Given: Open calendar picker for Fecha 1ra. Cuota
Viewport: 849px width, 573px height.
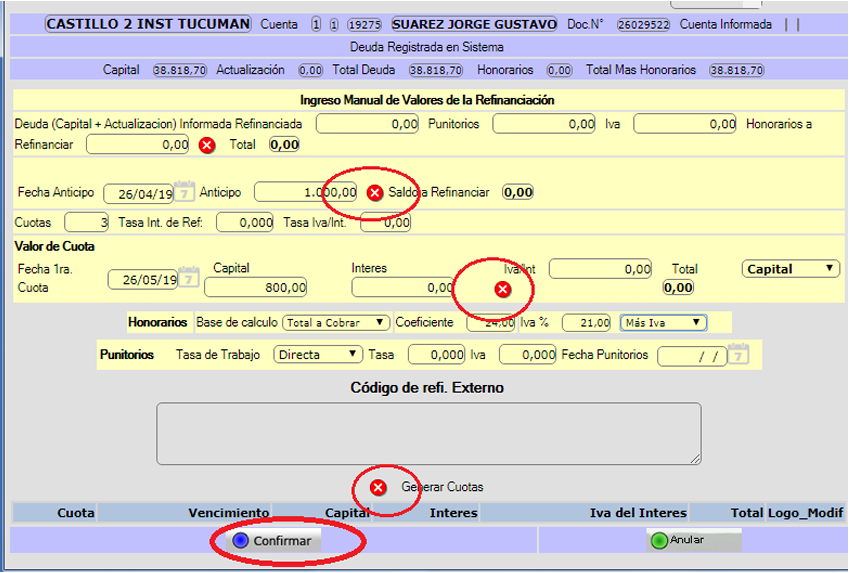Looking at the screenshot, I should pos(186,279).
